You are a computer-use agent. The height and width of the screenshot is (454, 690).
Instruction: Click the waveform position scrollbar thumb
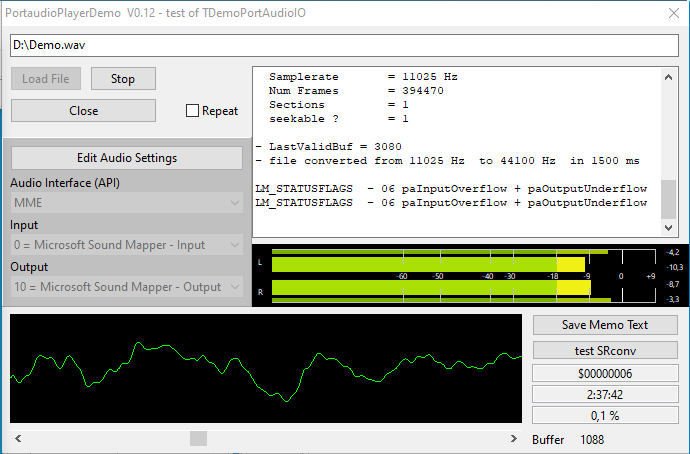click(198, 439)
